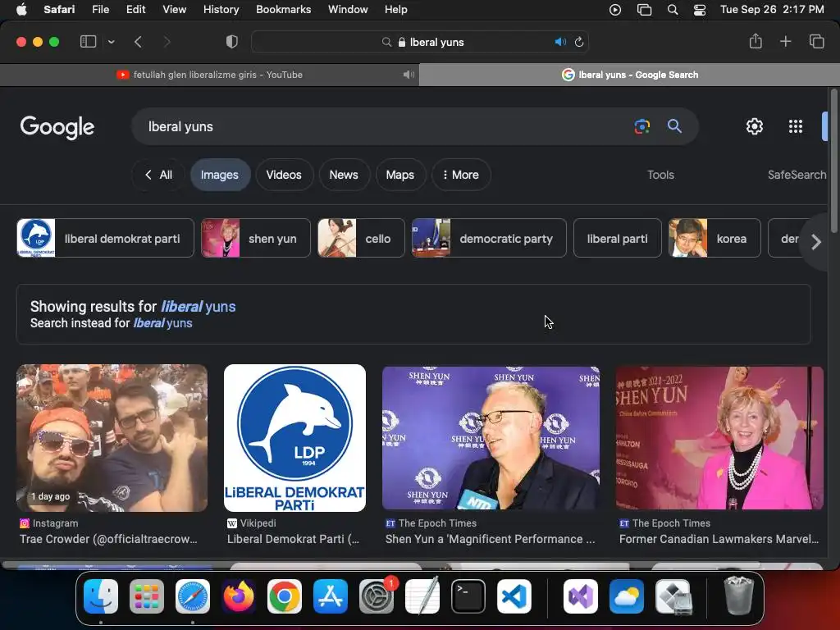The height and width of the screenshot is (630, 840).
Task: Open Control Center in the menu bar
Action: pyautogui.click(x=699, y=10)
